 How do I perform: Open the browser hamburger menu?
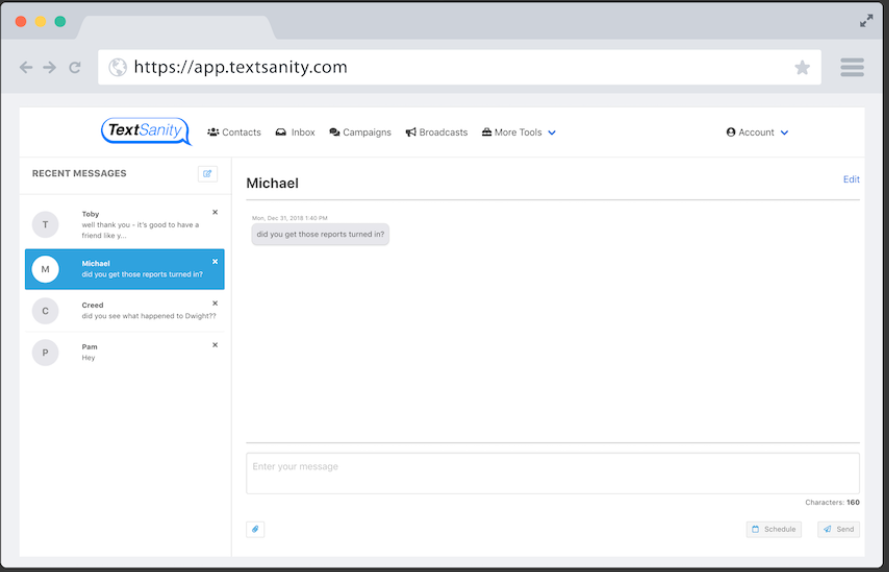tap(852, 67)
